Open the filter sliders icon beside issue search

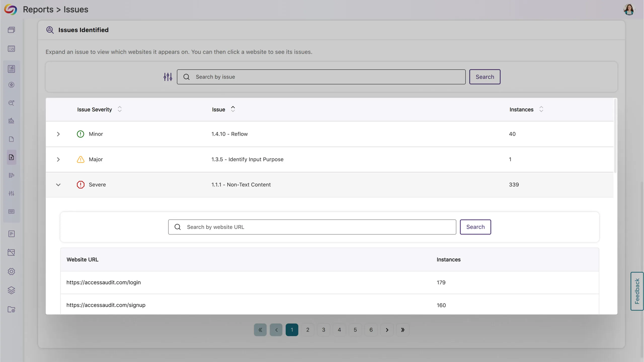[x=168, y=77]
